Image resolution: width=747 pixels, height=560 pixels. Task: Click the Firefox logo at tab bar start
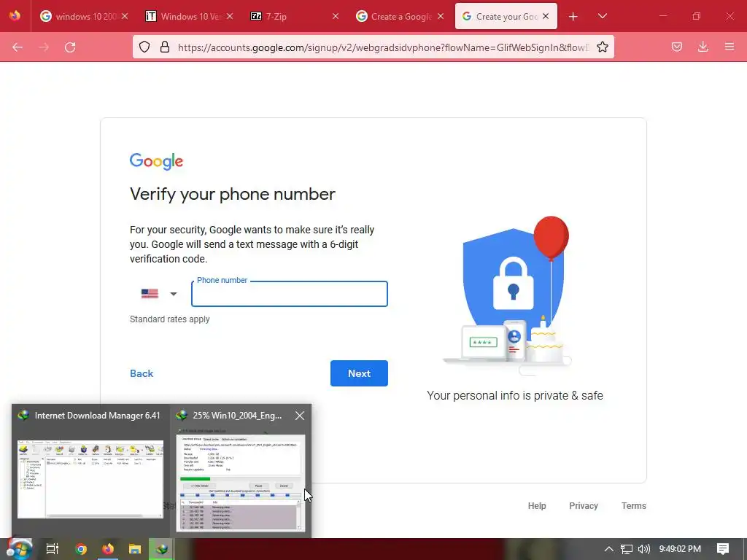click(15, 16)
